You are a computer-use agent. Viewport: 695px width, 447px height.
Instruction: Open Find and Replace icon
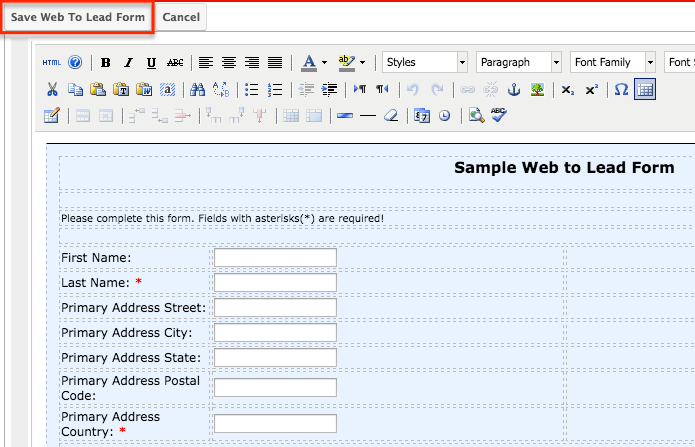221,90
